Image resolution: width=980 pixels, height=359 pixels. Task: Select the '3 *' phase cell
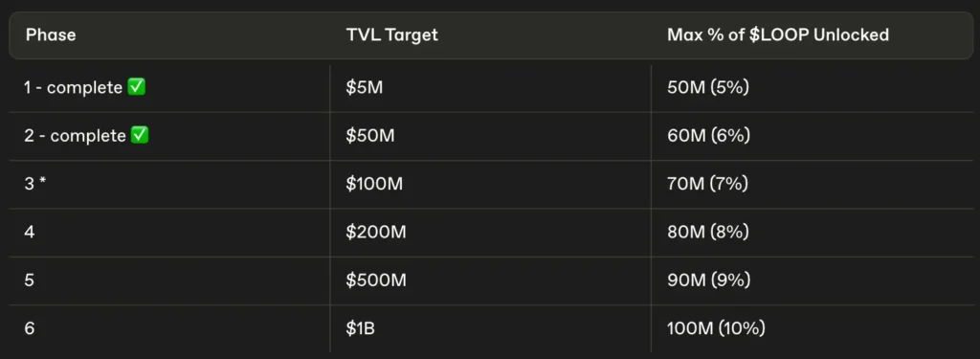[169, 185]
